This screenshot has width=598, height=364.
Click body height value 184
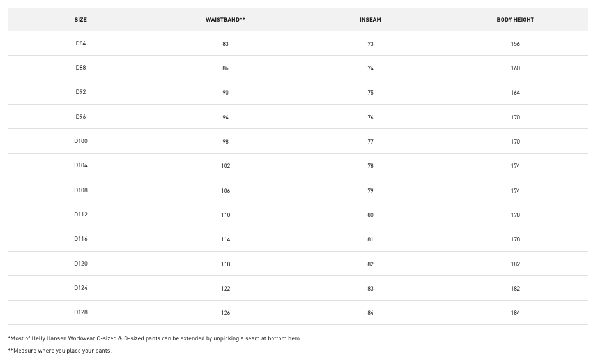click(x=515, y=313)
